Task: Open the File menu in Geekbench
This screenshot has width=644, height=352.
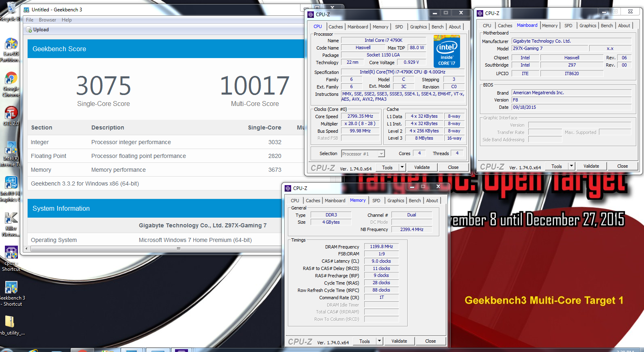Action: click(30, 20)
